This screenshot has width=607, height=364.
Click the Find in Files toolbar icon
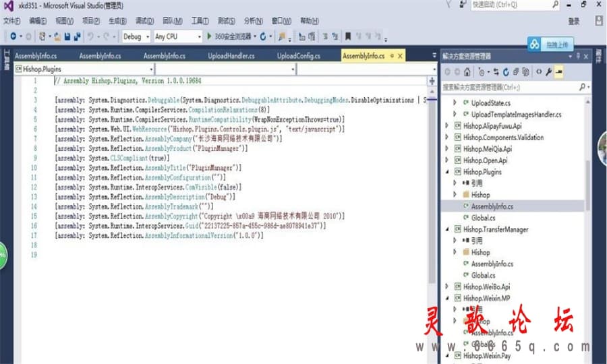pos(282,37)
